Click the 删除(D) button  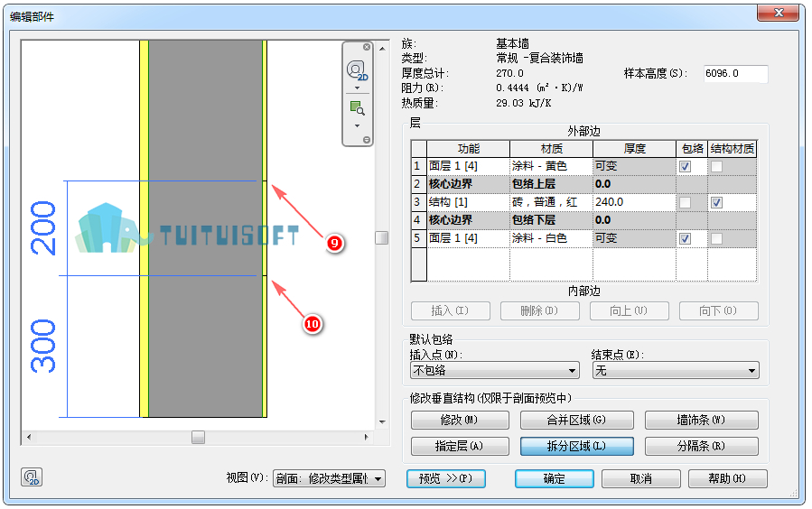pos(539,310)
